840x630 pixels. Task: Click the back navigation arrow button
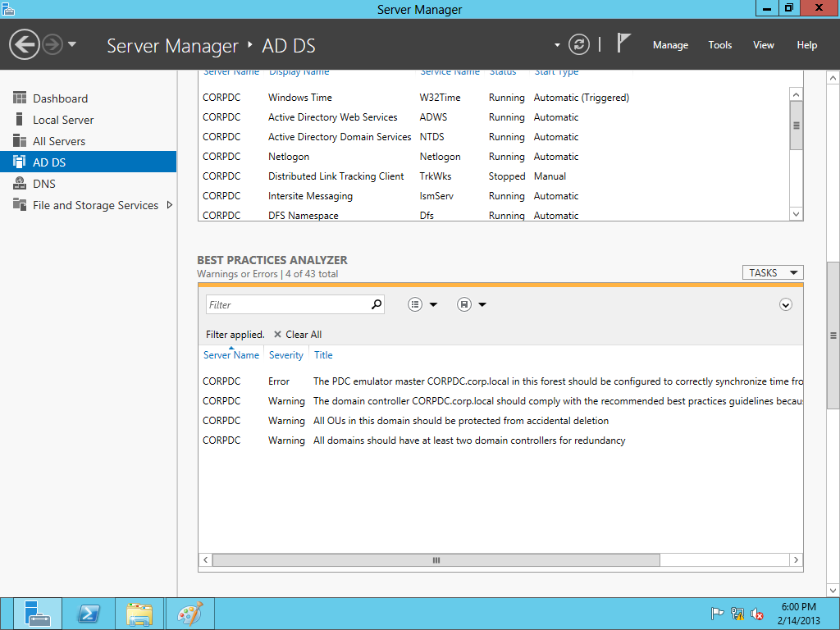pyautogui.click(x=25, y=44)
